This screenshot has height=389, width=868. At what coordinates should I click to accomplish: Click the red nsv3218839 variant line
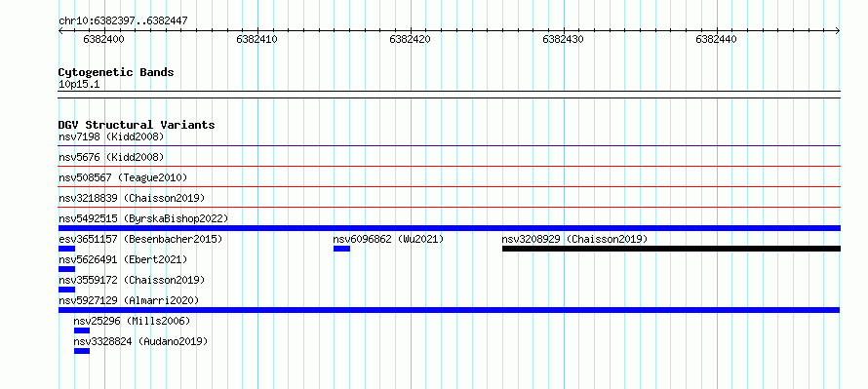pos(450,207)
